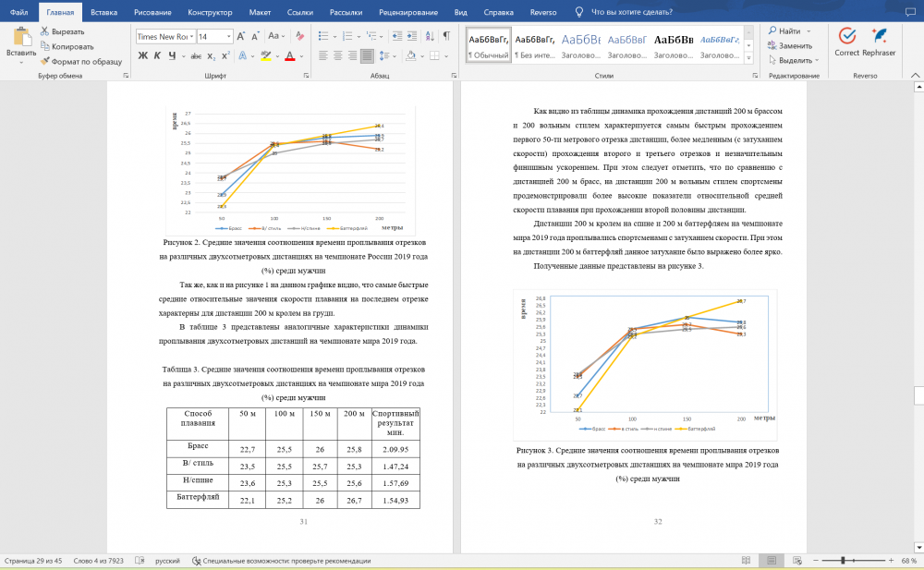Increase paragraph indent
Screen dimensions: 924x570
412,37
